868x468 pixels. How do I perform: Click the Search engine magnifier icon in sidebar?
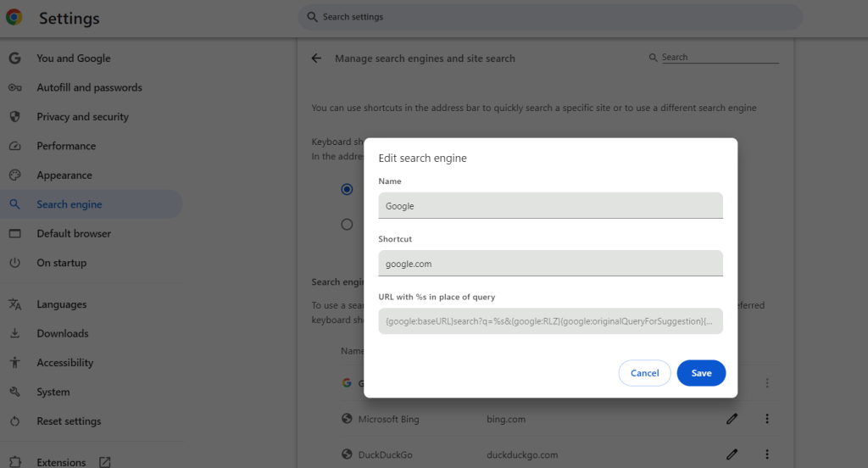click(x=15, y=204)
